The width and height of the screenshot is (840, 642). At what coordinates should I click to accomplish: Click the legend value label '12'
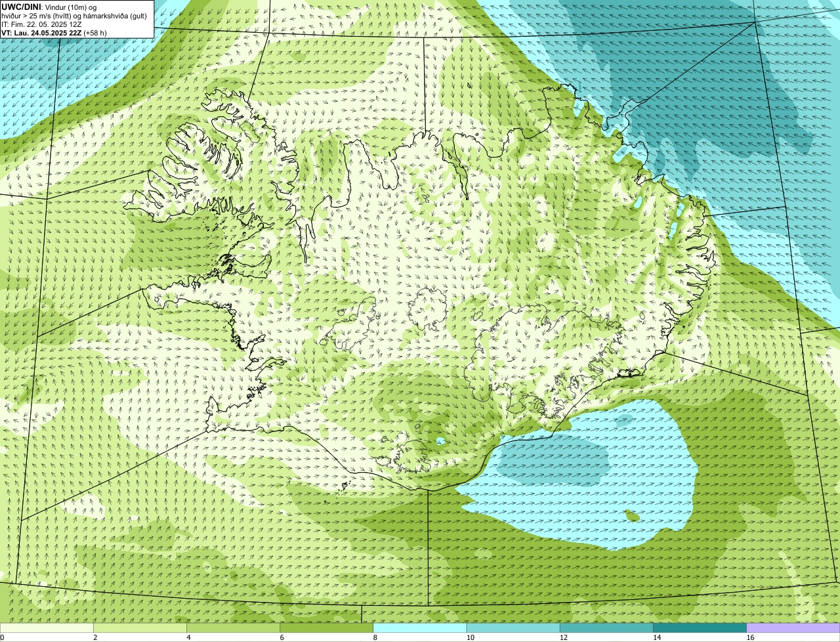point(564,637)
